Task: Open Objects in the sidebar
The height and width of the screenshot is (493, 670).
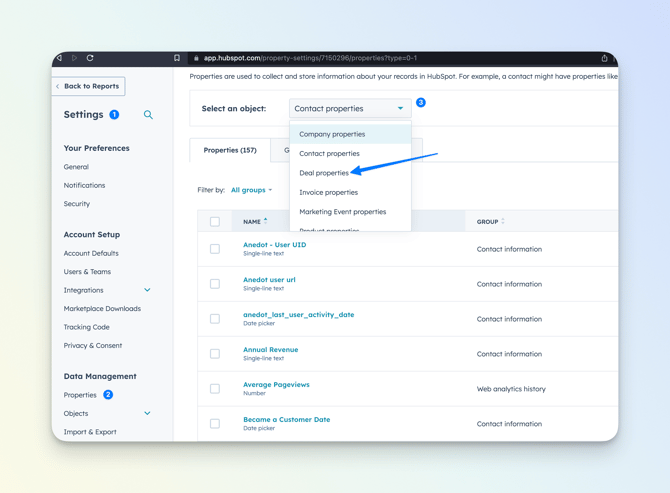Action: 76,413
